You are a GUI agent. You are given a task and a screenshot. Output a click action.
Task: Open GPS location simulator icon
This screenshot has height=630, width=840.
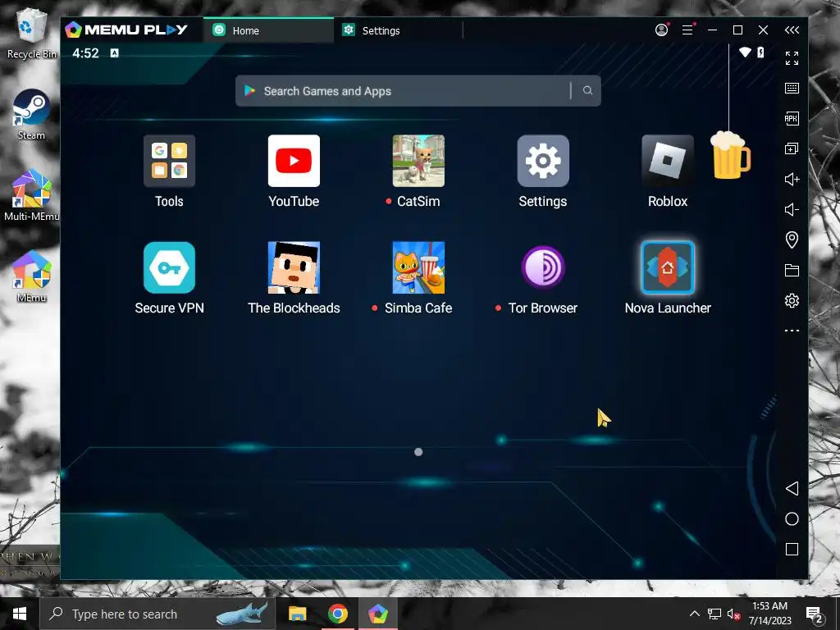pos(792,240)
